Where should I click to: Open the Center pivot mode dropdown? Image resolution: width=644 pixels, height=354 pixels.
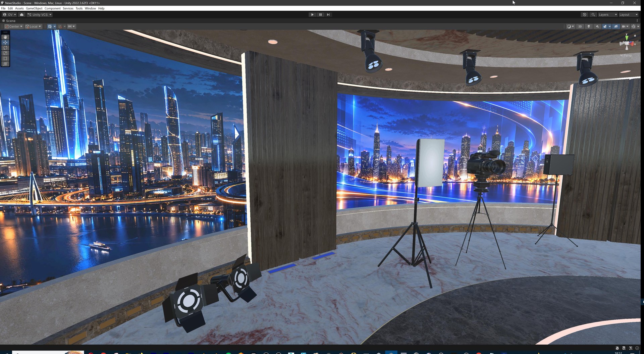(x=14, y=27)
